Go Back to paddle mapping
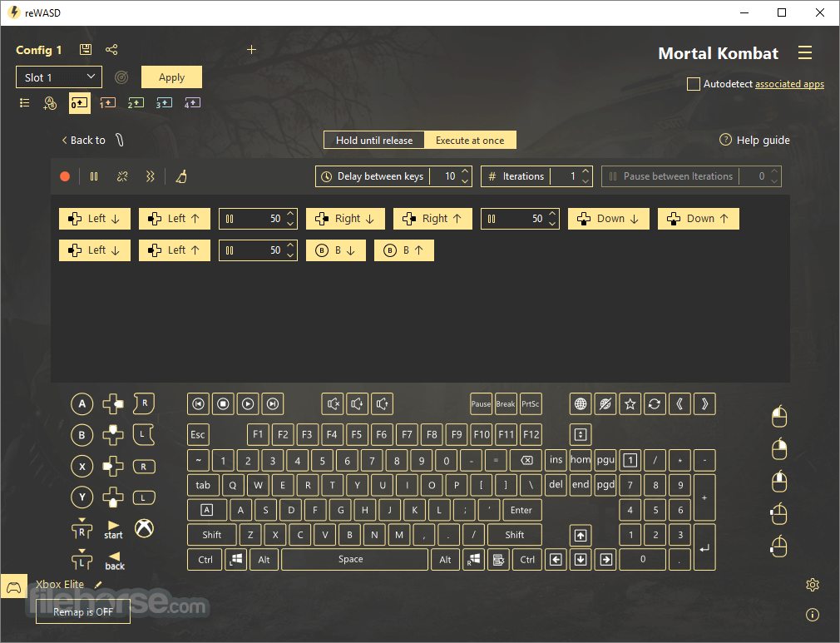This screenshot has height=643, width=840. (92, 141)
